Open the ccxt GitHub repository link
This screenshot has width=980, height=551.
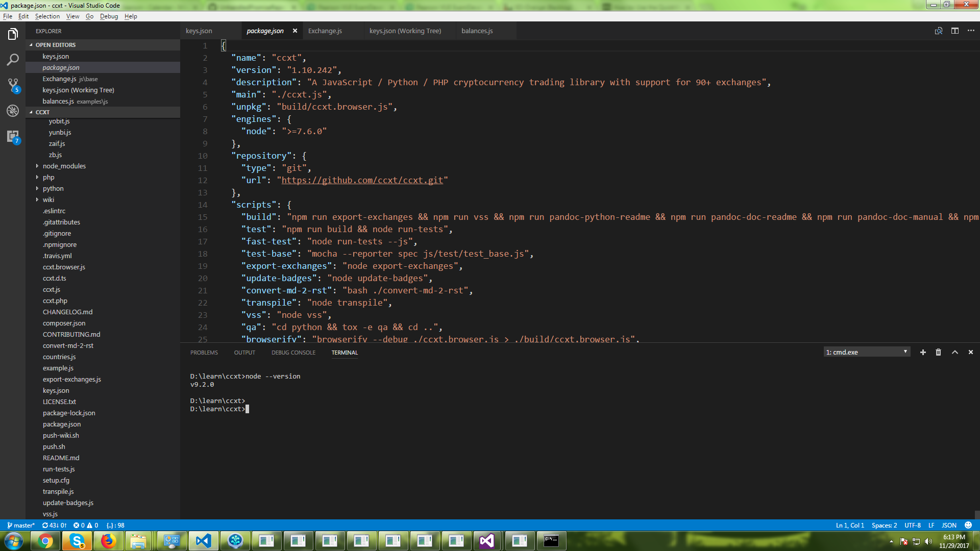[363, 180]
